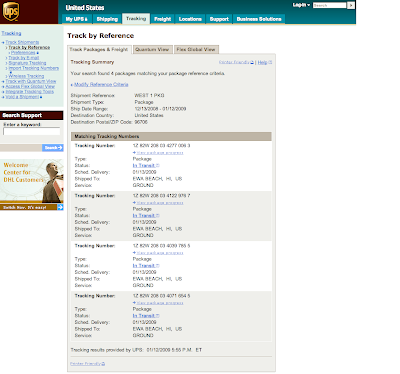Viewport: 400px width, 374px height.
Task: Switch to the Quantum View tab
Action: tap(152, 49)
